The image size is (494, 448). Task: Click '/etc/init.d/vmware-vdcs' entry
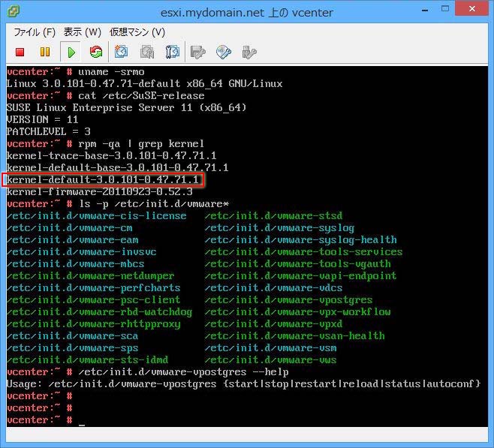(x=274, y=287)
